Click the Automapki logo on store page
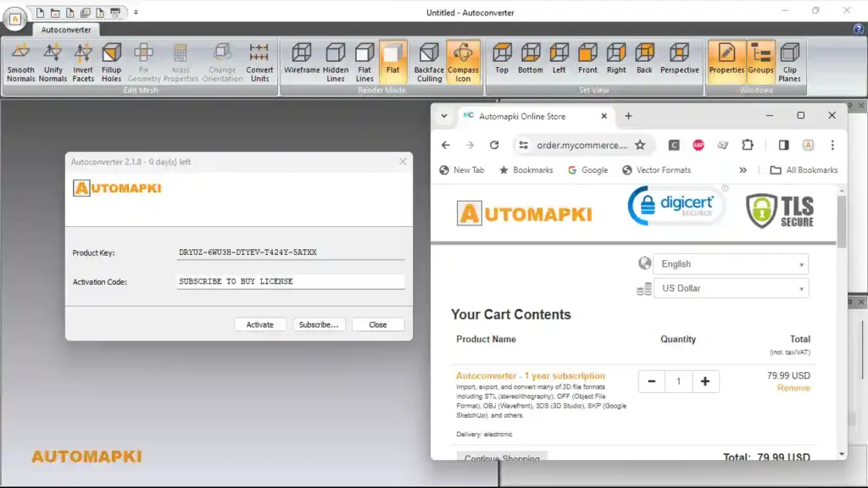This screenshot has height=488, width=868. click(524, 213)
